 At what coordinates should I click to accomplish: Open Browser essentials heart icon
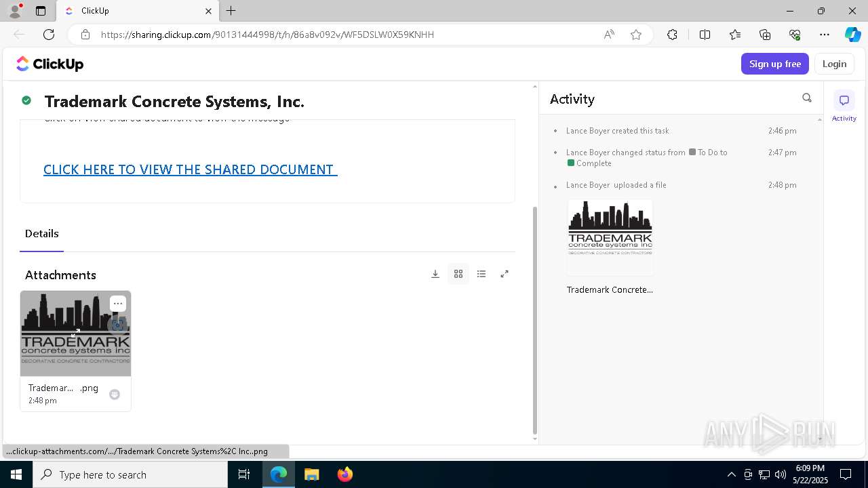pyautogui.click(x=795, y=35)
